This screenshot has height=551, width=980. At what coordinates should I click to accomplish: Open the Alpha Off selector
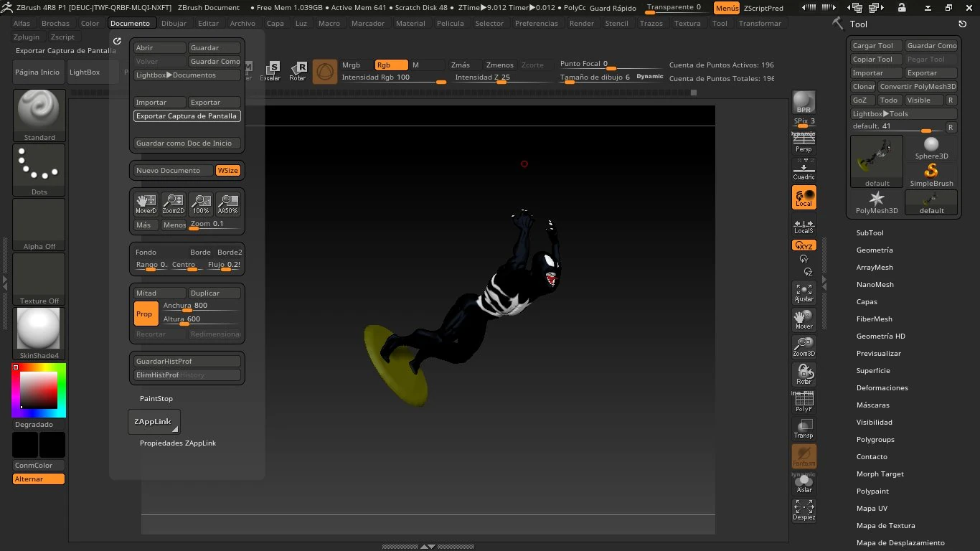click(39, 225)
